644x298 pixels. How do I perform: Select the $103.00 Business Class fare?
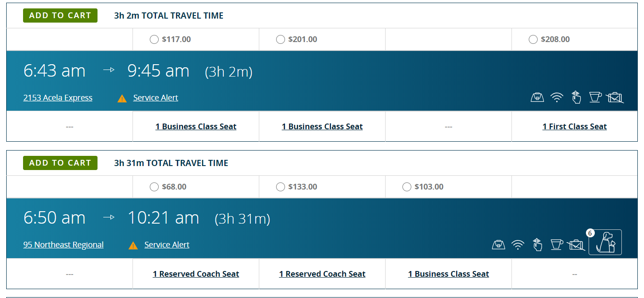click(x=407, y=187)
